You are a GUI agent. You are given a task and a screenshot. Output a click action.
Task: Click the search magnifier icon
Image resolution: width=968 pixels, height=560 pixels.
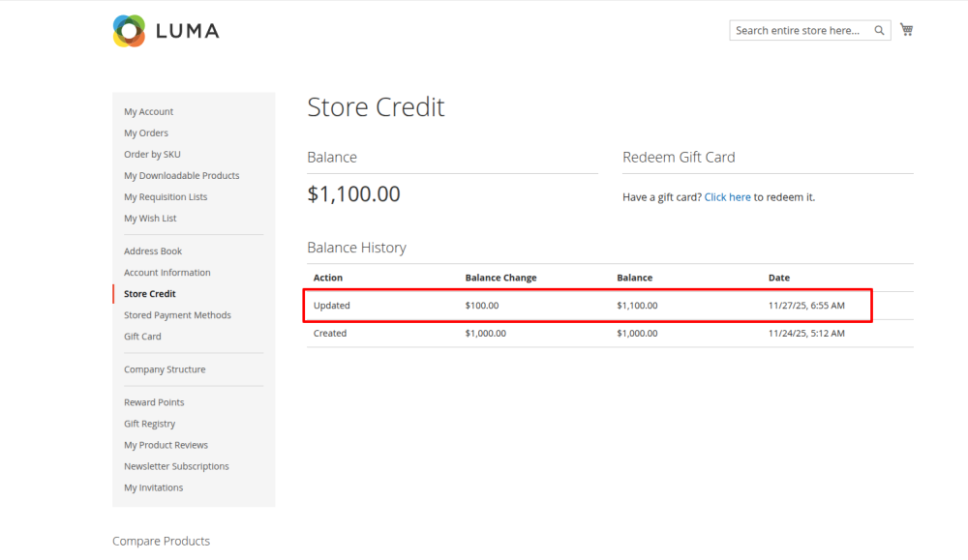point(879,31)
